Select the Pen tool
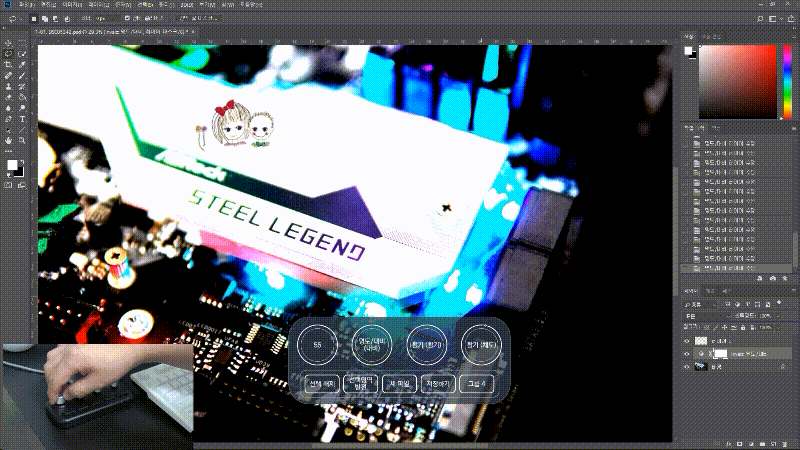Image resolution: width=800 pixels, height=450 pixels. point(8,119)
